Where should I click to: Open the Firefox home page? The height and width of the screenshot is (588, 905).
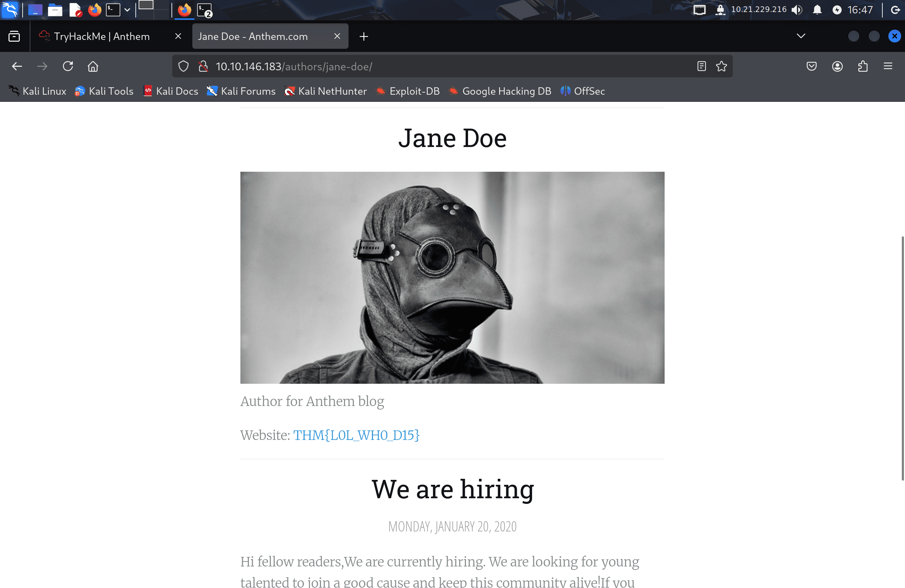93,66
